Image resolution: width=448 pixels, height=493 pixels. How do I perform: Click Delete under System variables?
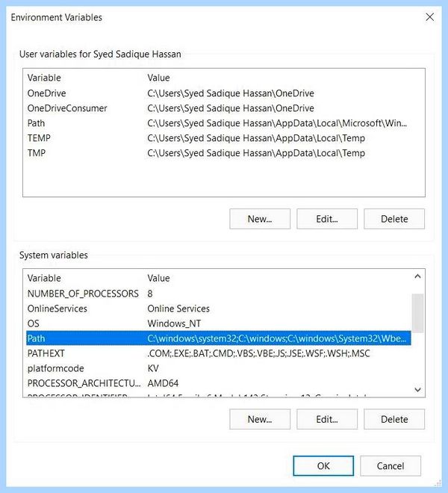394,419
